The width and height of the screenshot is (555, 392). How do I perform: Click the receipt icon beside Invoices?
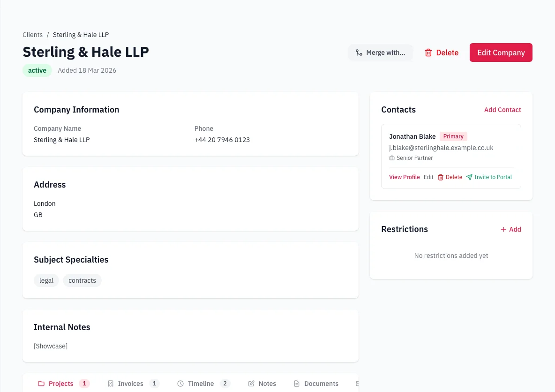(x=110, y=383)
